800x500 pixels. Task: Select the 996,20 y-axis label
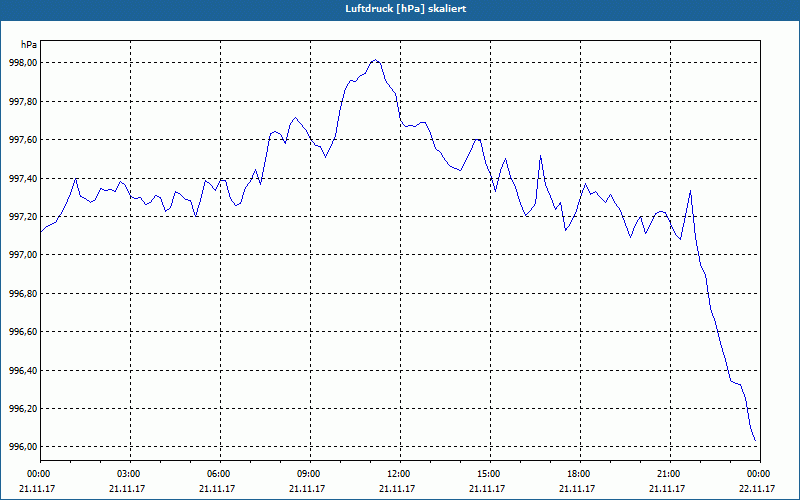[x=24, y=409]
